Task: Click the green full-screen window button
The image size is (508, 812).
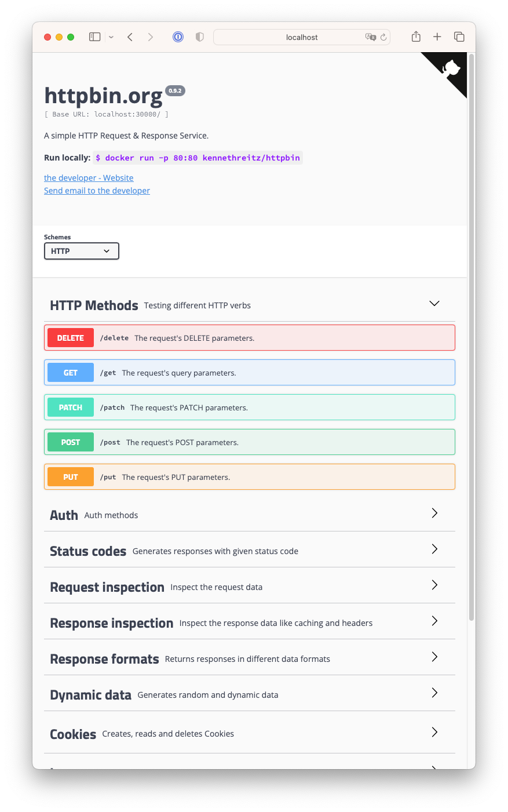Action: 71,37
